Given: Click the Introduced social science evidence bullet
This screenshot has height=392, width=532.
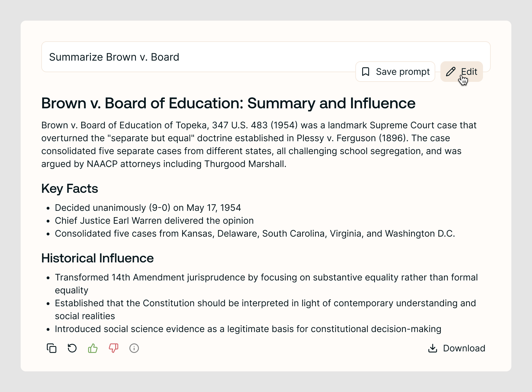Looking at the screenshot, I should [248, 329].
